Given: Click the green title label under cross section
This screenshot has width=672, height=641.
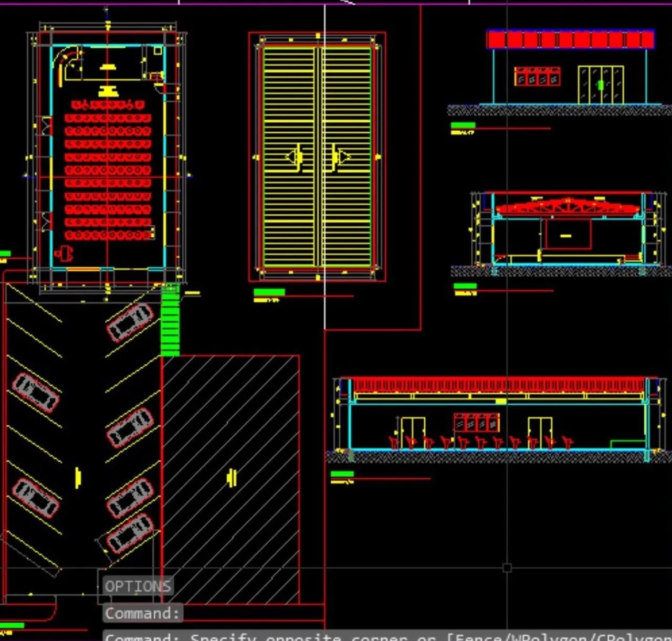Looking at the screenshot, I should [x=465, y=286].
